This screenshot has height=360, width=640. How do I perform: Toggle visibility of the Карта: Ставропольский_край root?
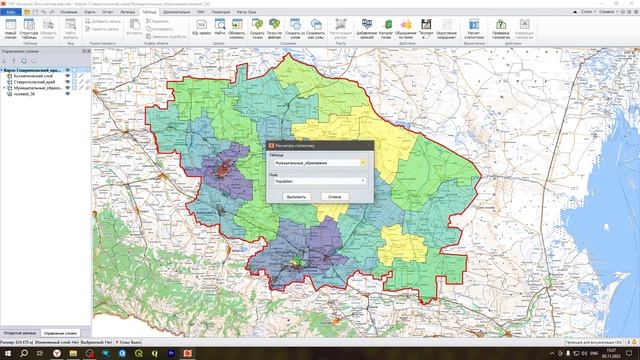(68, 70)
